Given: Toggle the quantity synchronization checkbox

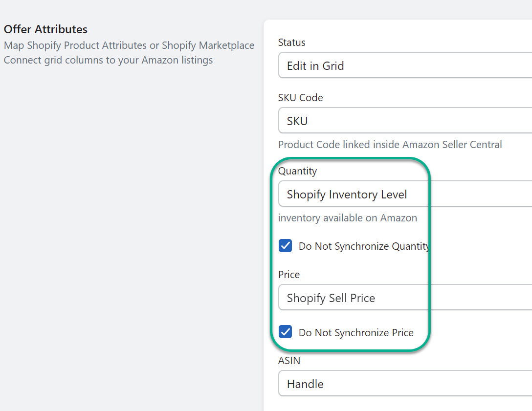Looking at the screenshot, I should click(285, 245).
